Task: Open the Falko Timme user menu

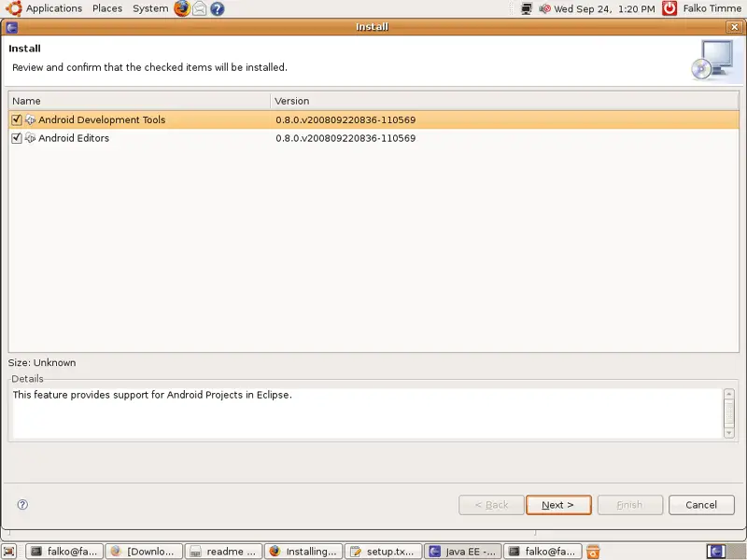Action: point(712,8)
